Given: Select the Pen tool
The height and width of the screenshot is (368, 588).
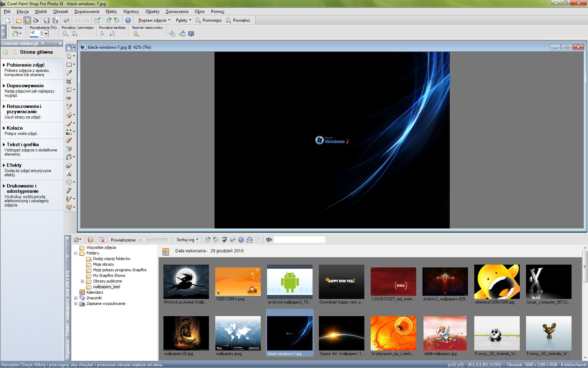Looking at the screenshot, I should (69, 191).
